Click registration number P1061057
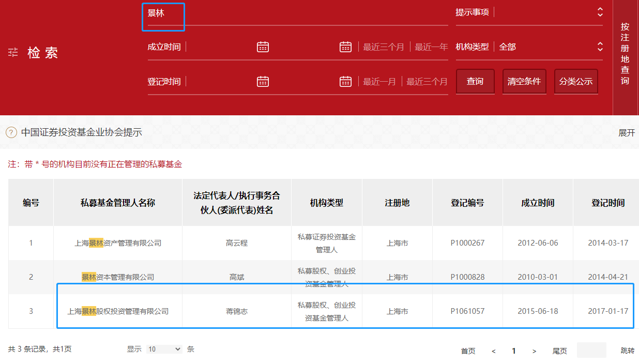 [x=467, y=311]
